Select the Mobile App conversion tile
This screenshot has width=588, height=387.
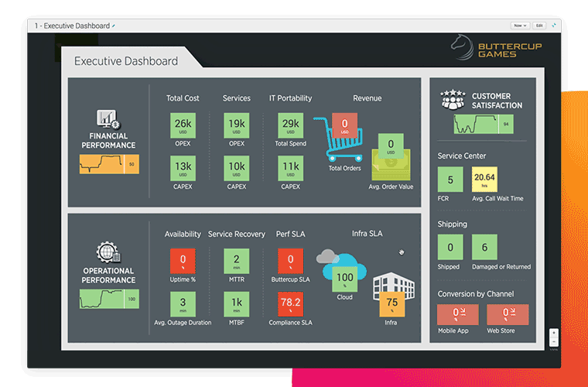[x=458, y=314]
